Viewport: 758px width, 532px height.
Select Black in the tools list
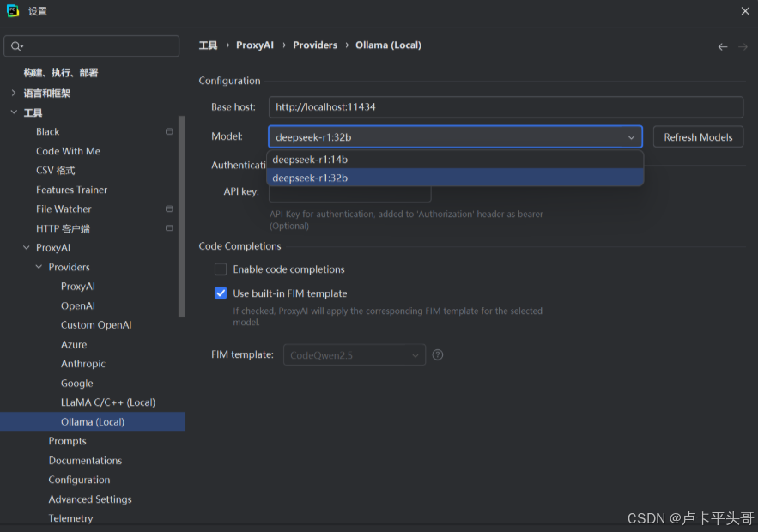(47, 131)
